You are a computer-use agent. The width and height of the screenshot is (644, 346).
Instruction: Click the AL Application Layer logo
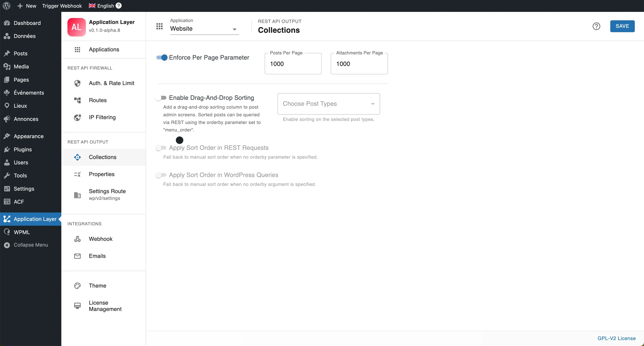pyautogui.click(x=76, y=27)
